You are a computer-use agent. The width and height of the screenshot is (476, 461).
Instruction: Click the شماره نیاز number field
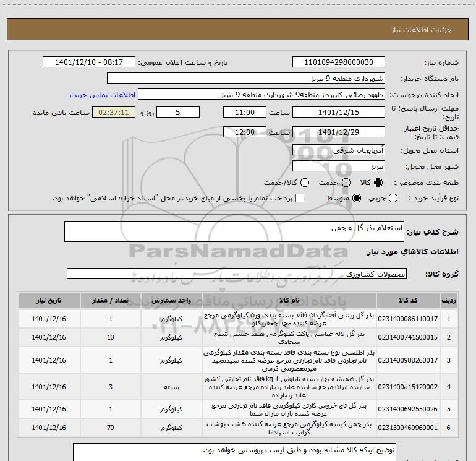click(x=339, y=62)
